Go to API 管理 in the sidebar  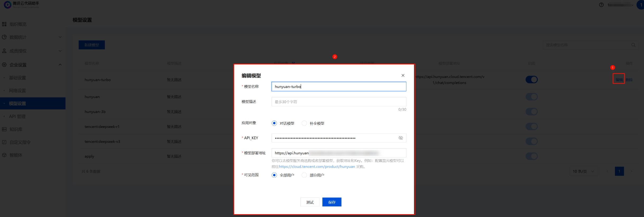pyautogui.click(x=17, y=116)
